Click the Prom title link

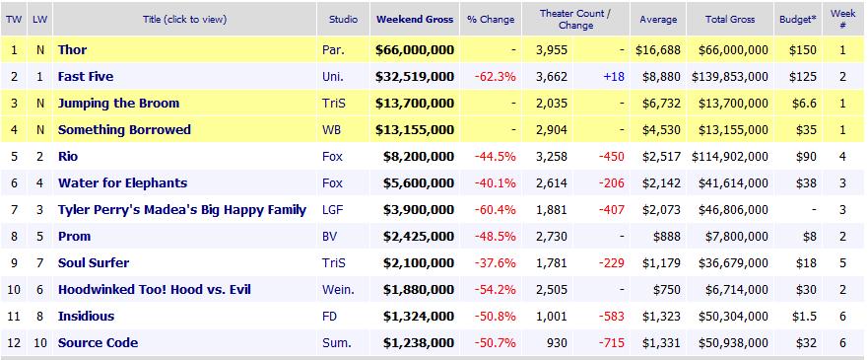[74, 237]
